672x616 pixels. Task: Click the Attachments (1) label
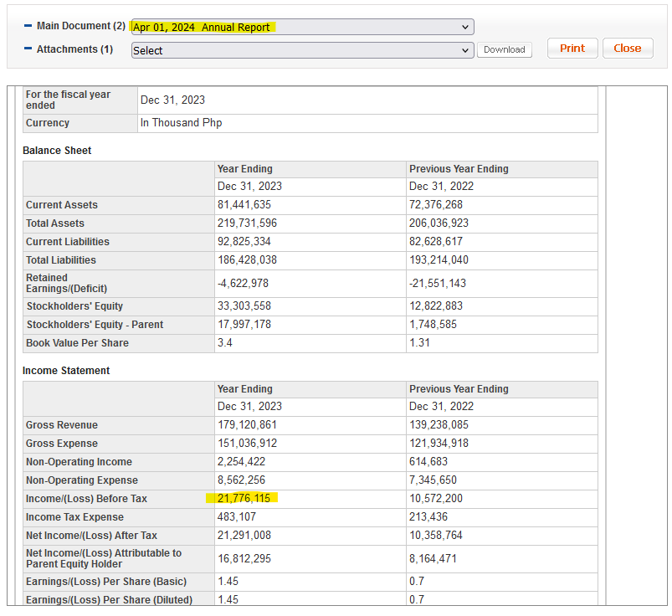[74, 49]
